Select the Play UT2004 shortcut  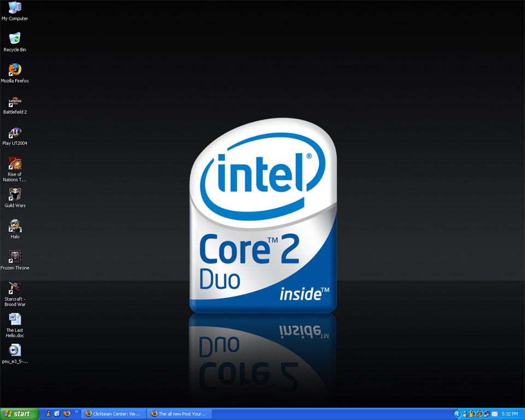coord(15,136)
